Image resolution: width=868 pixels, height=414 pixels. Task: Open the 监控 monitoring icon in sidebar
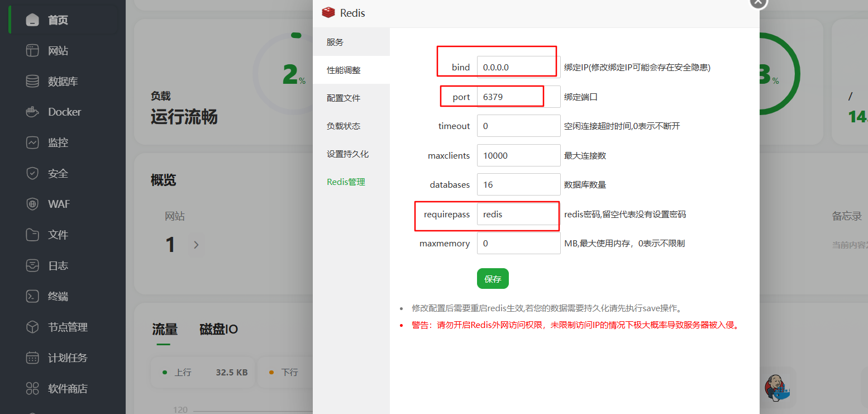(x=33, y=142)
